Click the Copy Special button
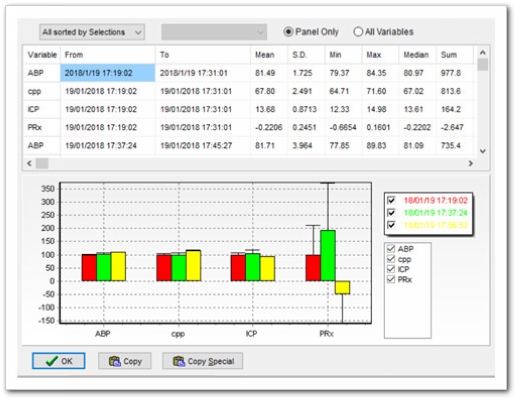The image size is (514, 397). (x=203, y=361)
